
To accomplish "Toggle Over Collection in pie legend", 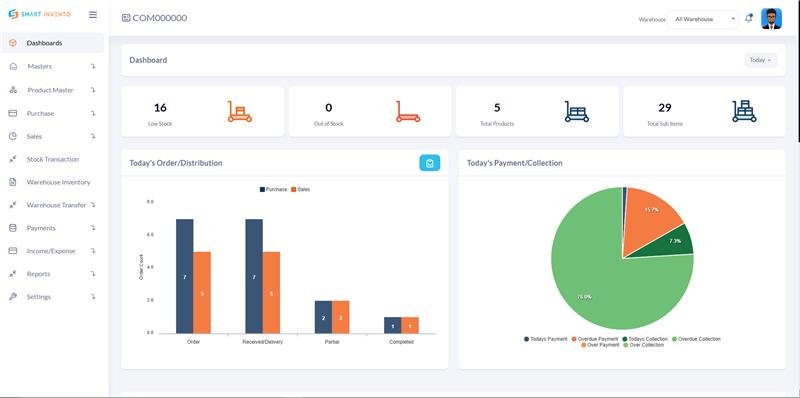I will (x=644, y=345).
